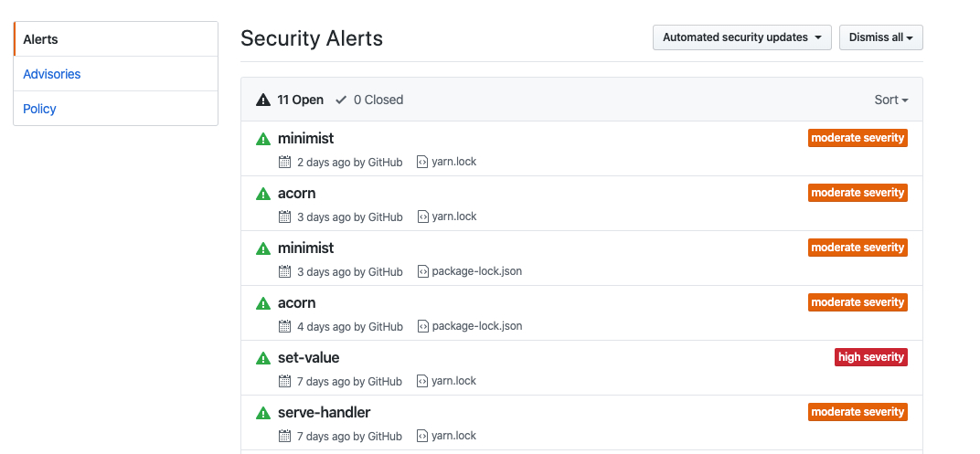Show the 11 Open alerts filter
The image size is (980, 454).
pos(301,100)
